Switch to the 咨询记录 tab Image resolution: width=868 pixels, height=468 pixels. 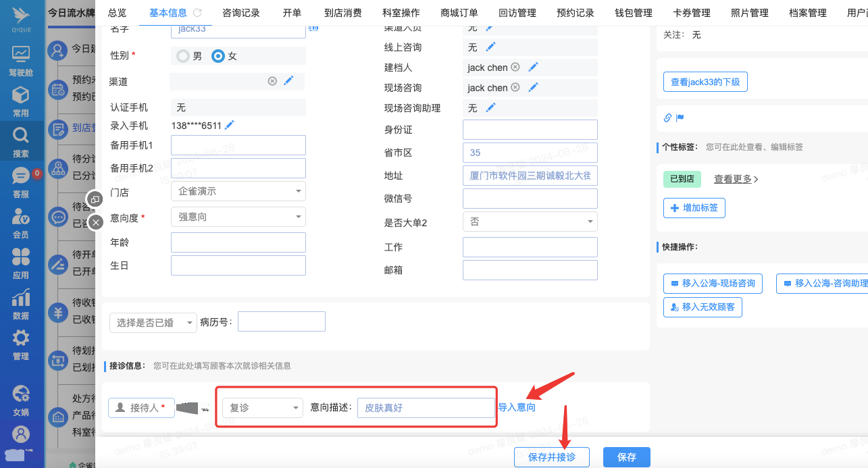[x=242, y=13]
